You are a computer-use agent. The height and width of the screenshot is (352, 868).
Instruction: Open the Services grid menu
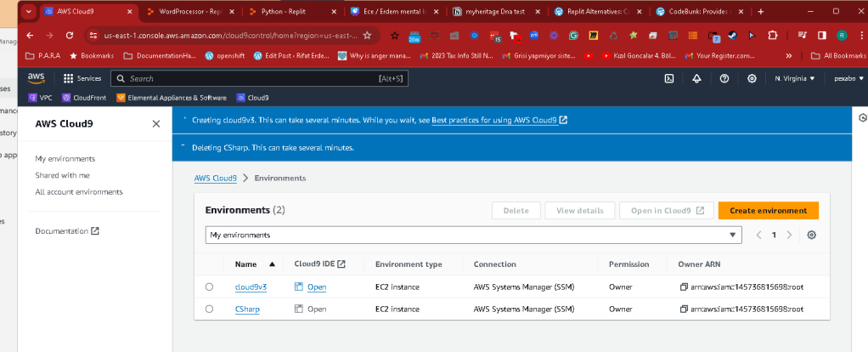[x=82, y=79]
